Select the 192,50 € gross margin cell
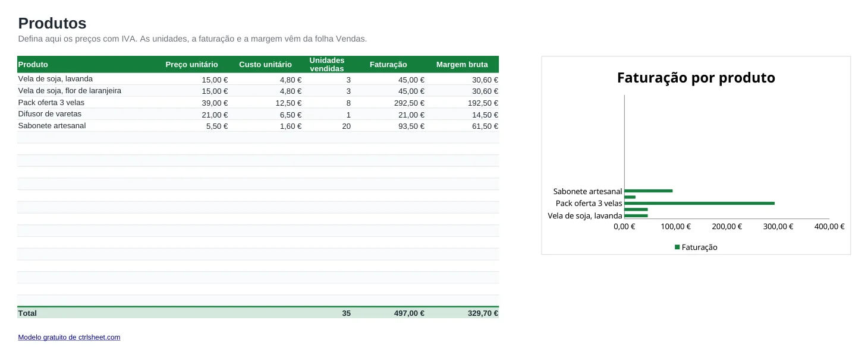 [x=483, y=103]
